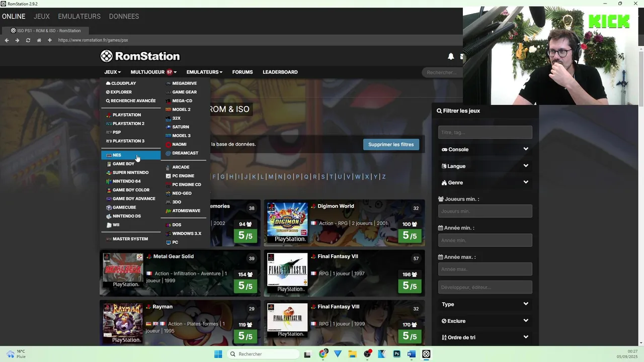Open the JEUX dropdown menu
The height and width of the screenshot is (362, 644).
click(x=112, y=72)
